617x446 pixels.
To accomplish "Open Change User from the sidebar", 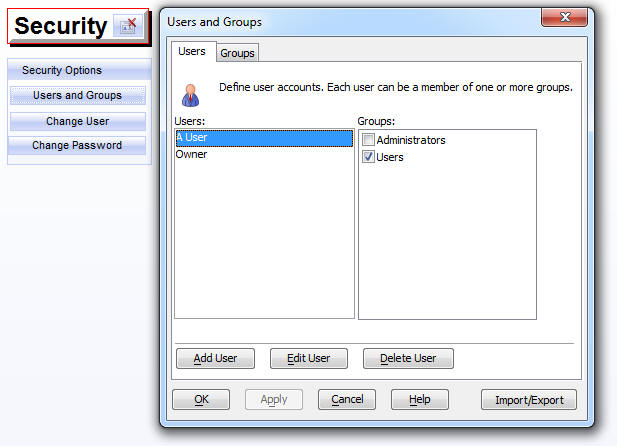I will 78,121.
